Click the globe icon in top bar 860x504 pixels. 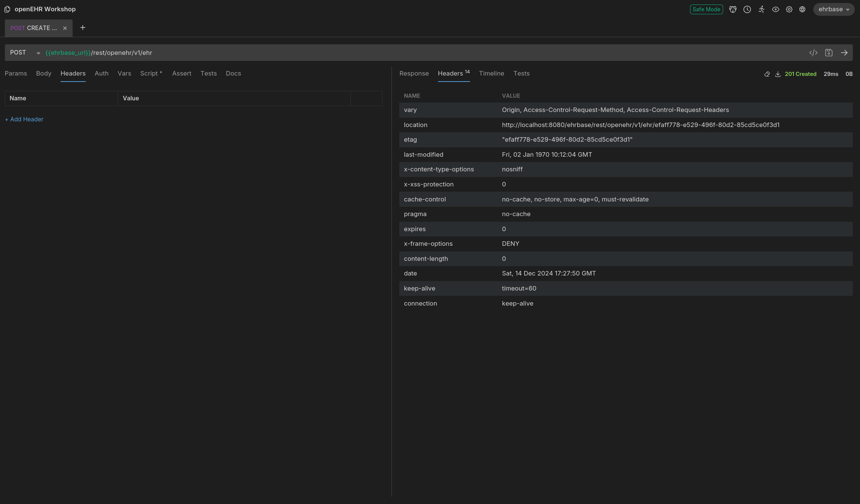[x=802, y=9]
